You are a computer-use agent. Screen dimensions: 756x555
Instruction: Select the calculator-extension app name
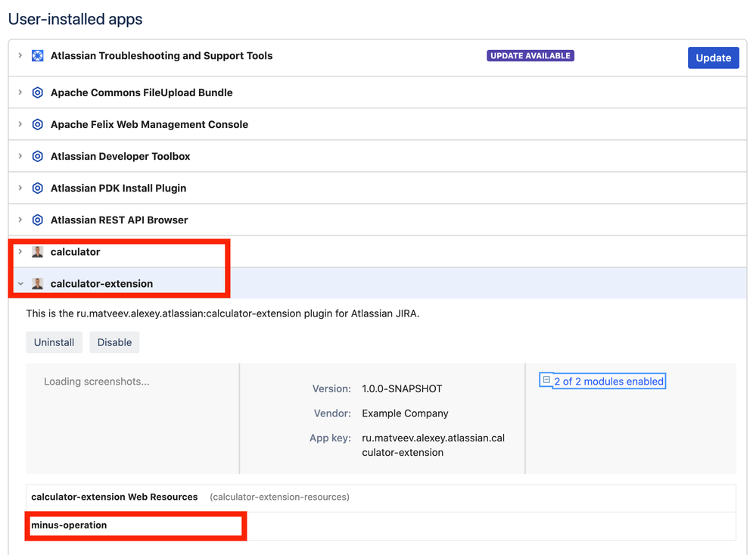101,284
